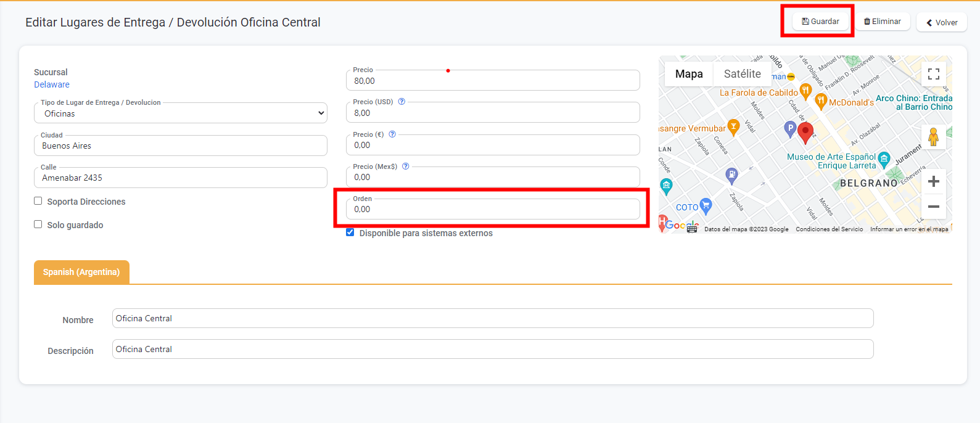
Task: Click the Guardar button
Action: click(820, 22)
